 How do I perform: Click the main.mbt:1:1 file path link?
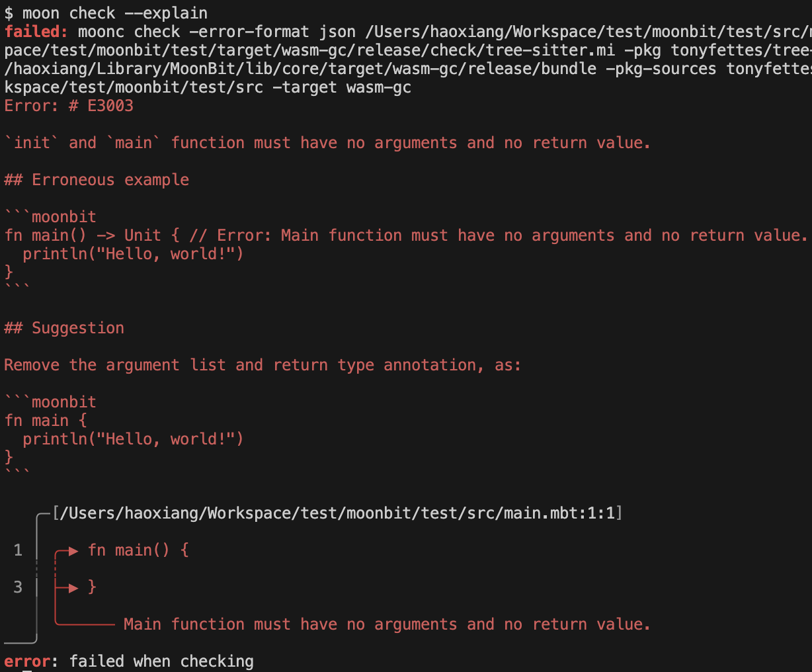(337, 513)
